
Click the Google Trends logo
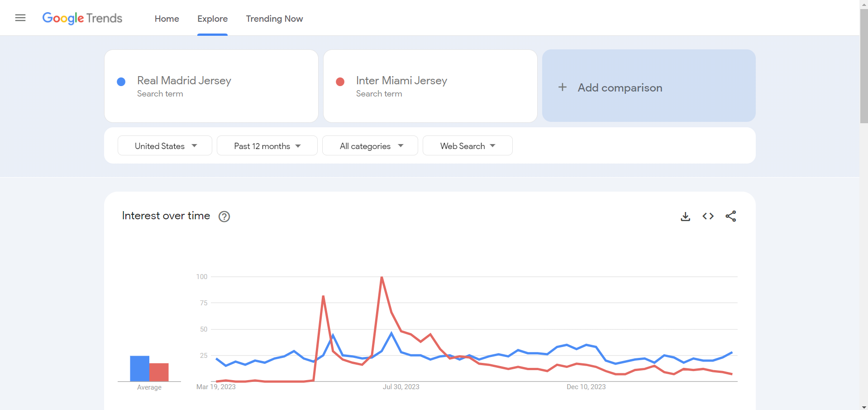[x=82, y=18]
